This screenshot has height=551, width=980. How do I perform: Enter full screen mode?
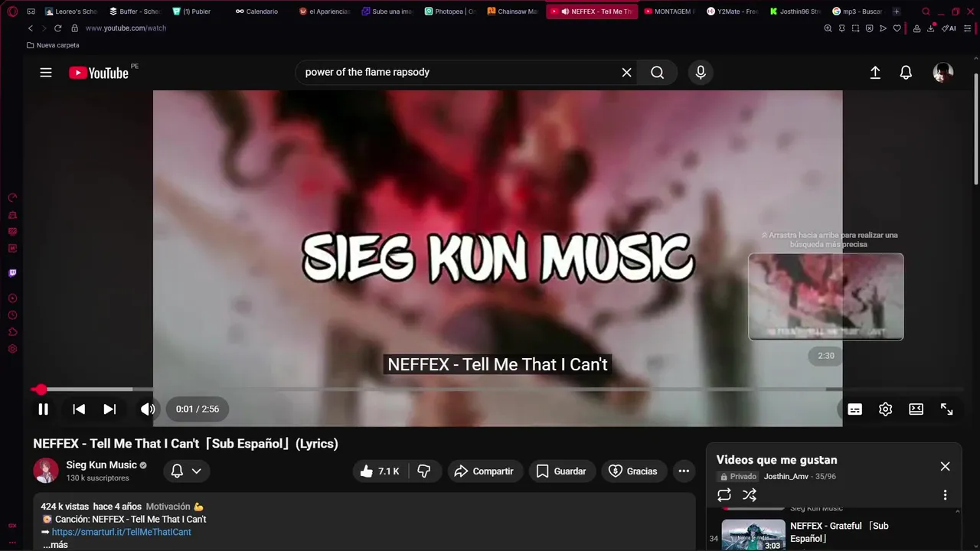[x=947, y=409]
